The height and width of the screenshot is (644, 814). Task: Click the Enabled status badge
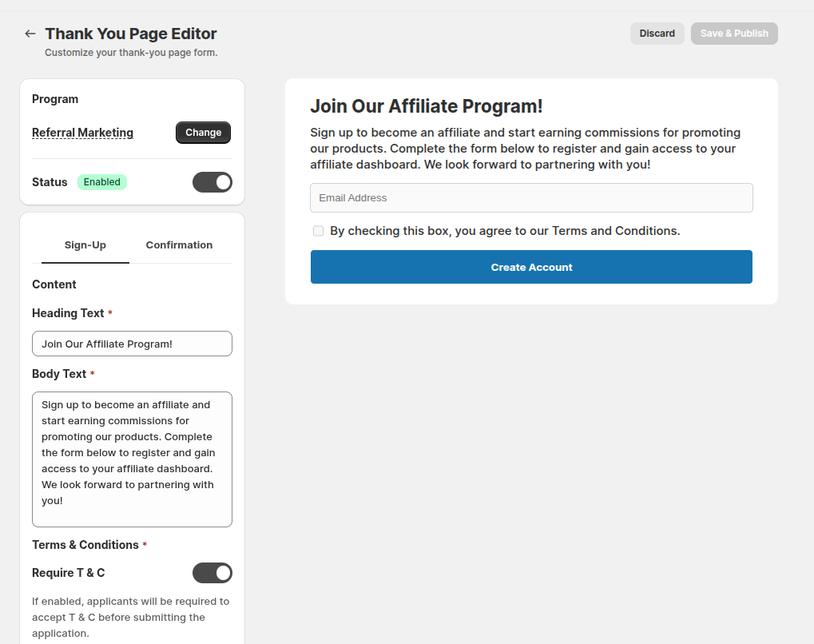coord(101,181)
